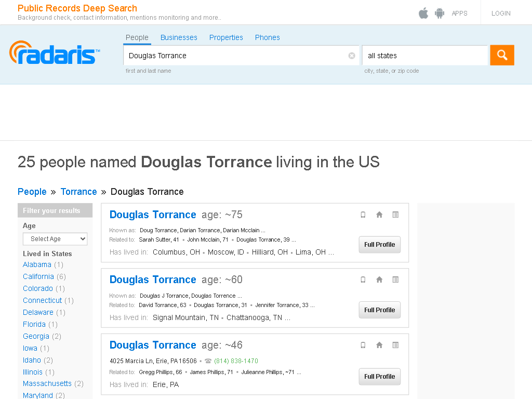Open Full Profile for Douglas Torrance age 60
The height and width of the screenshot is (399, 532).
(x=380, y=310)
